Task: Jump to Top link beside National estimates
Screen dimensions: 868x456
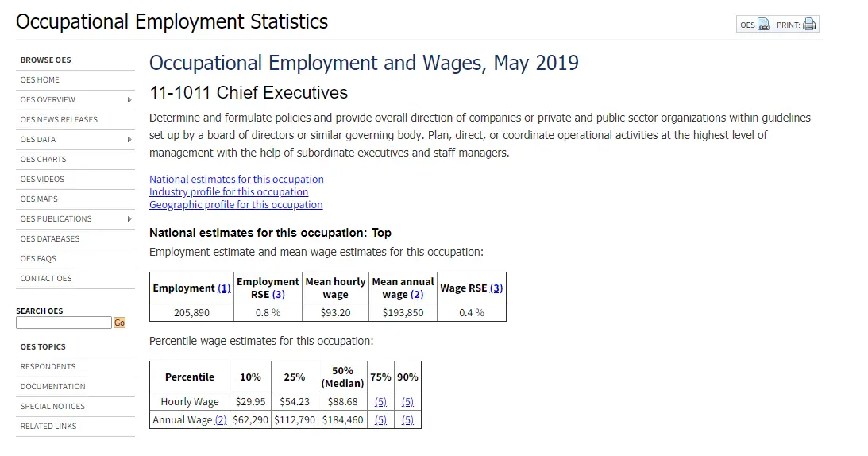Action: (x=381, y=233)
